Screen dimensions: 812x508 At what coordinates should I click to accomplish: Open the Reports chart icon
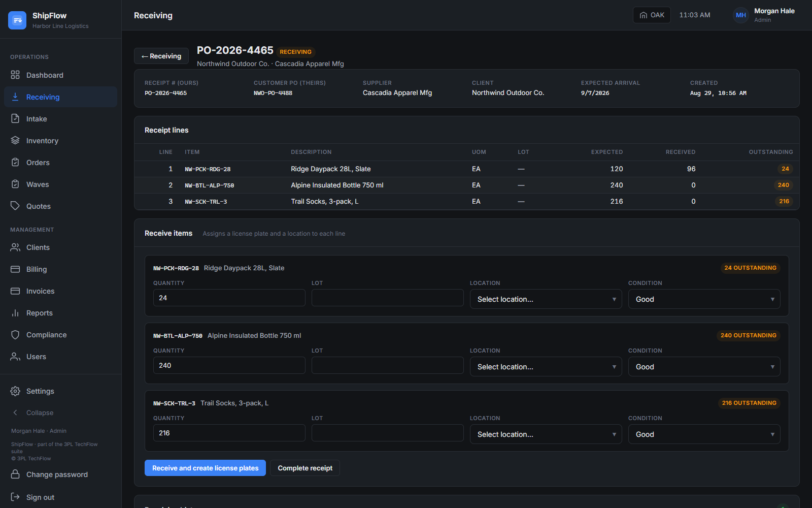point(15,313)
